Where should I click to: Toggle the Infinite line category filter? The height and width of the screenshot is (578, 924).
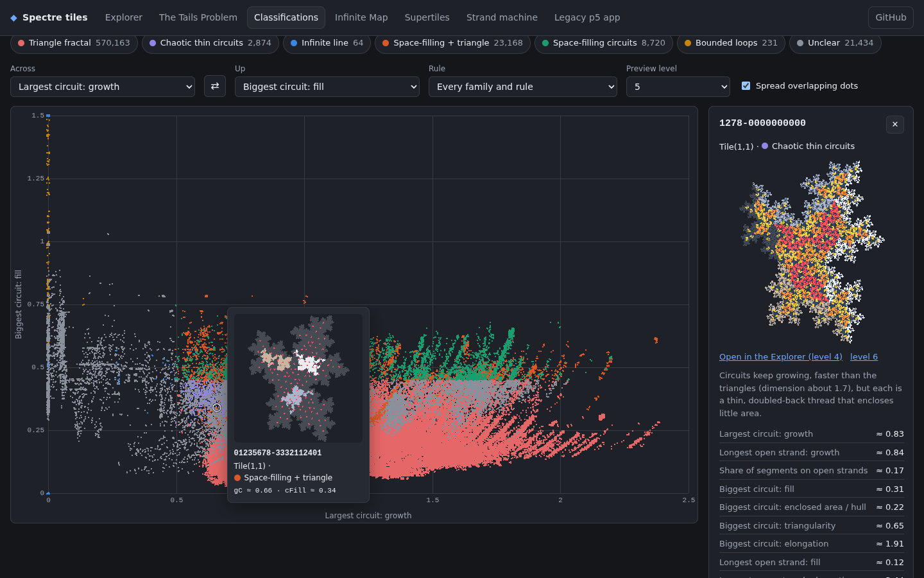click(327, 43)
